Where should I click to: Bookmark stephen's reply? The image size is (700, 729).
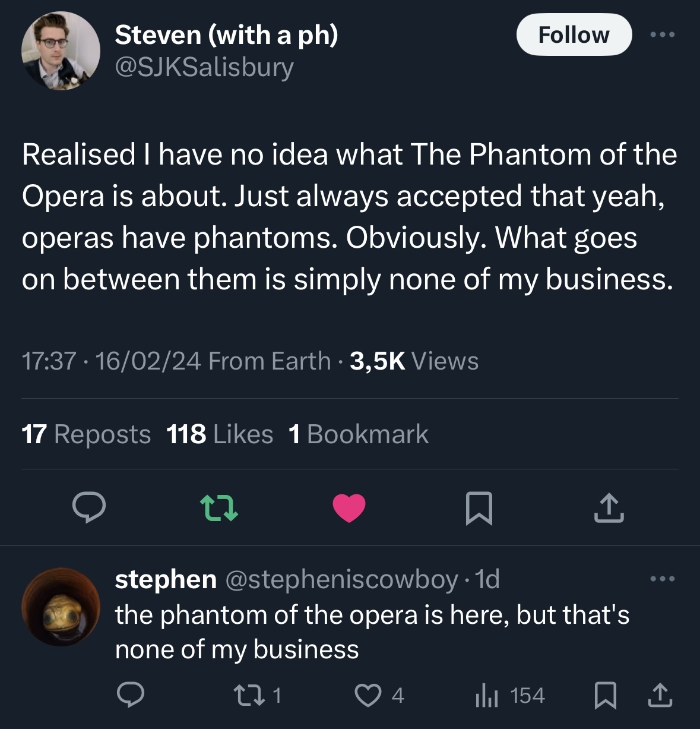[x=605, y=695]
